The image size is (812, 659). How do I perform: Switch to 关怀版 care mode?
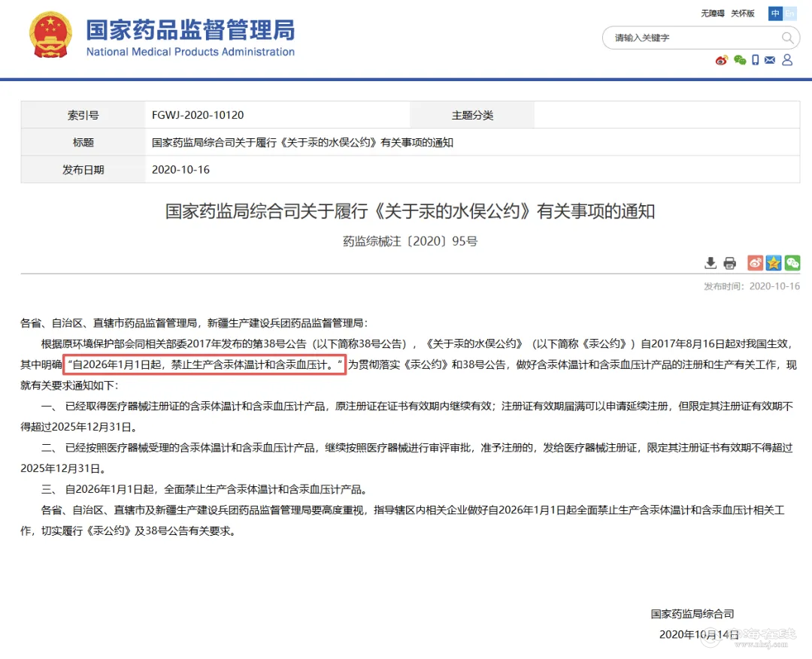[x=743, y=14]
